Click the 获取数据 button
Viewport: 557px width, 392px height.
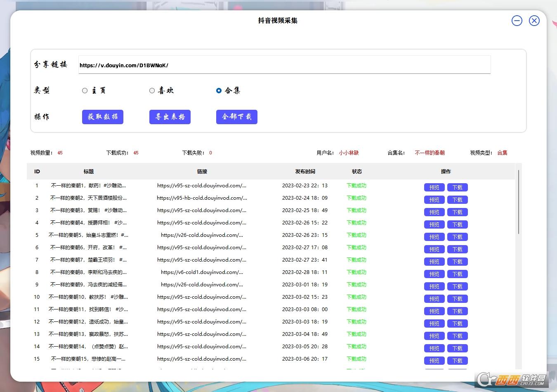point(103,117)
